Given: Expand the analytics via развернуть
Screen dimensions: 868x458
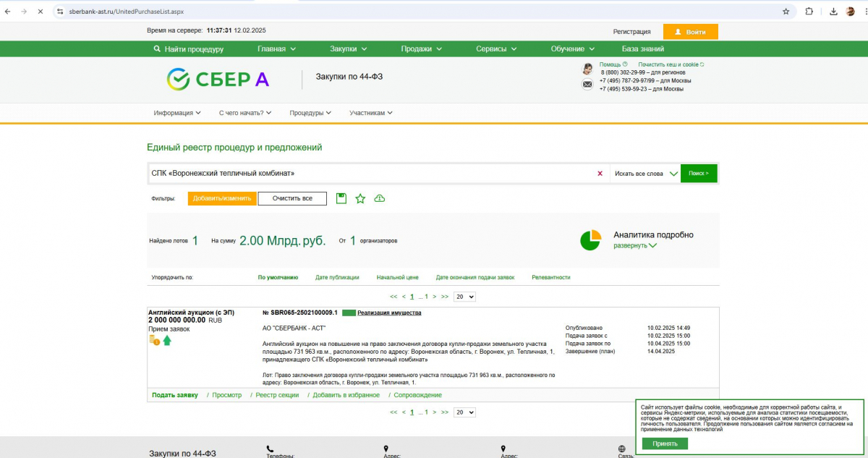Looking at the screenshot, I should click(635, 245).
